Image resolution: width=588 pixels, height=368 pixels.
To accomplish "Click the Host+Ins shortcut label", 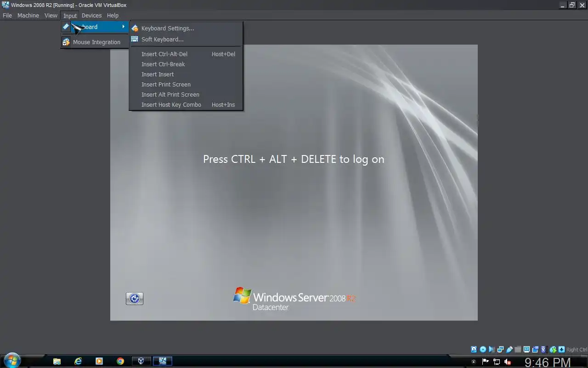I will (223, 104).
